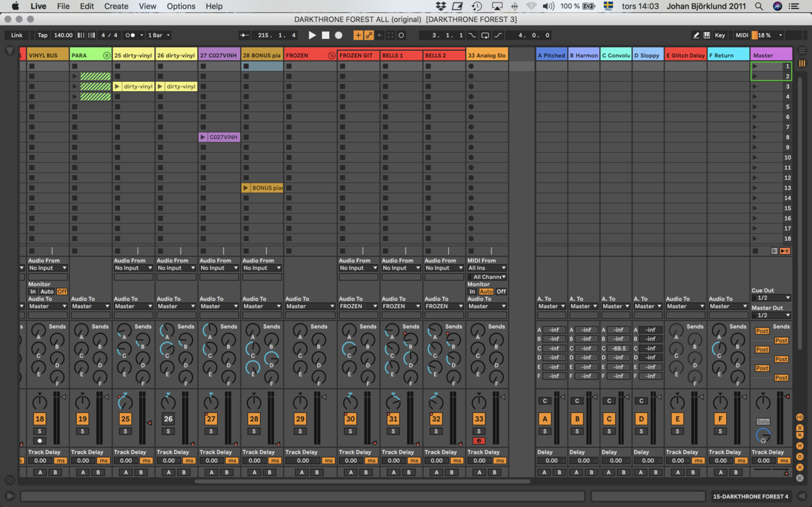Screen dimensions: 812x507
Task: Open the quantization menu showing 1 Bar
Action: click(159, 35)
